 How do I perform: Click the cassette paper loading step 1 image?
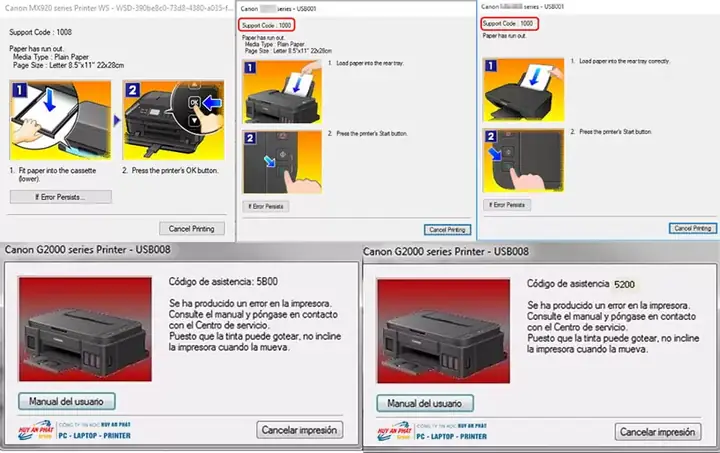pos(61,120)
